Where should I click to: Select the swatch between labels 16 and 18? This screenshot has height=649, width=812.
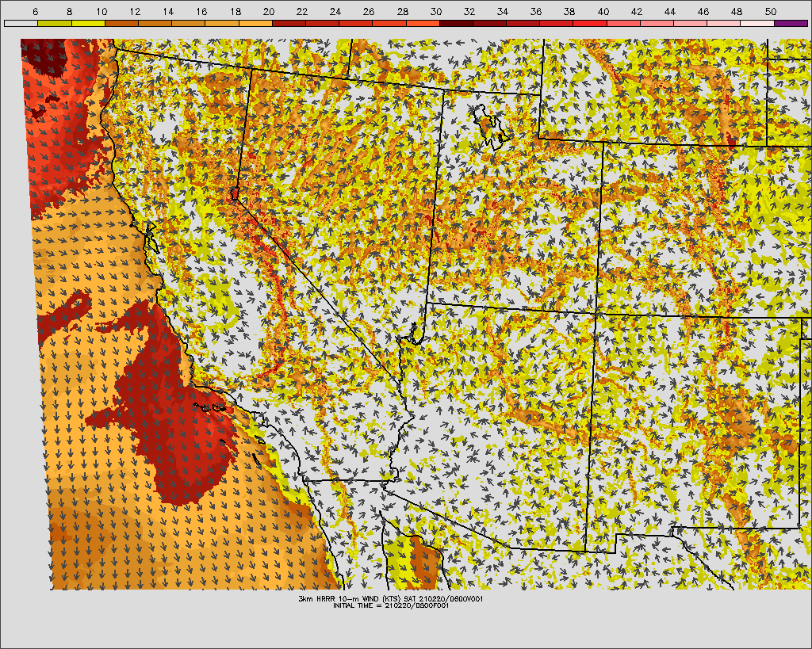click(222, 23)
